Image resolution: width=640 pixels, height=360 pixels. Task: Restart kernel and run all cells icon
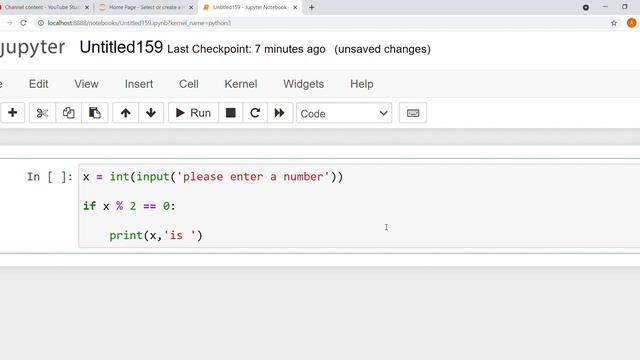tap(280, 113)
